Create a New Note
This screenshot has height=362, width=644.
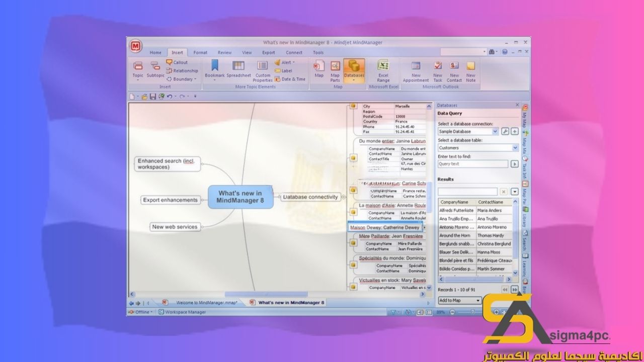(x=470, y=71)
